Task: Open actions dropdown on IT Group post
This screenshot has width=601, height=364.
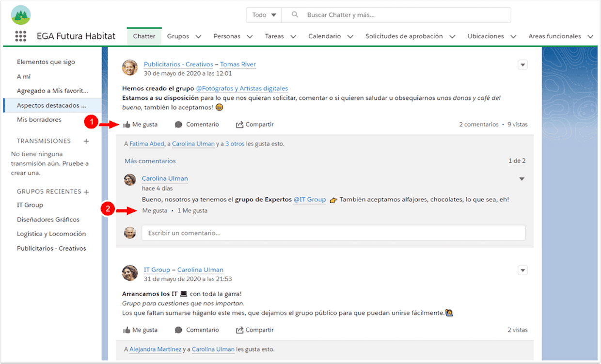Action: pyautogui.click(x=522, y=270)
